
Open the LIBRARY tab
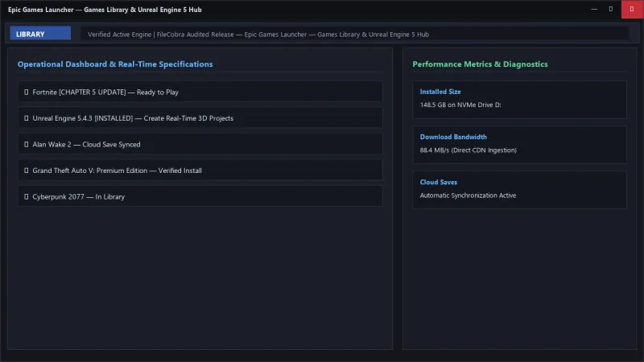(40, 34)
